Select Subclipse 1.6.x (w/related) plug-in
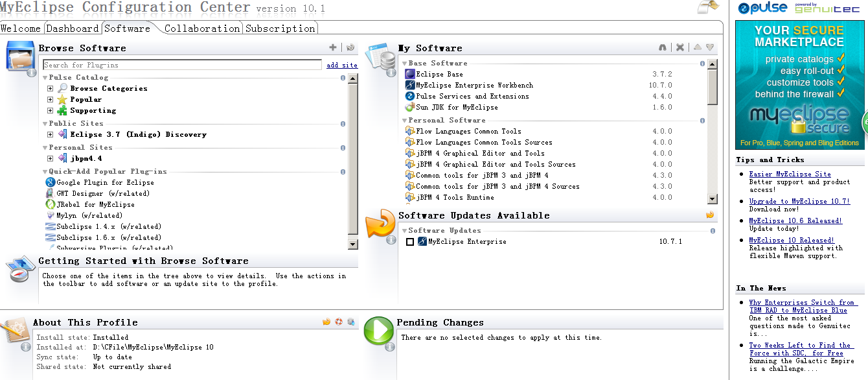The height and width of the screenshot is (380, 868). (x=109, y=237)
